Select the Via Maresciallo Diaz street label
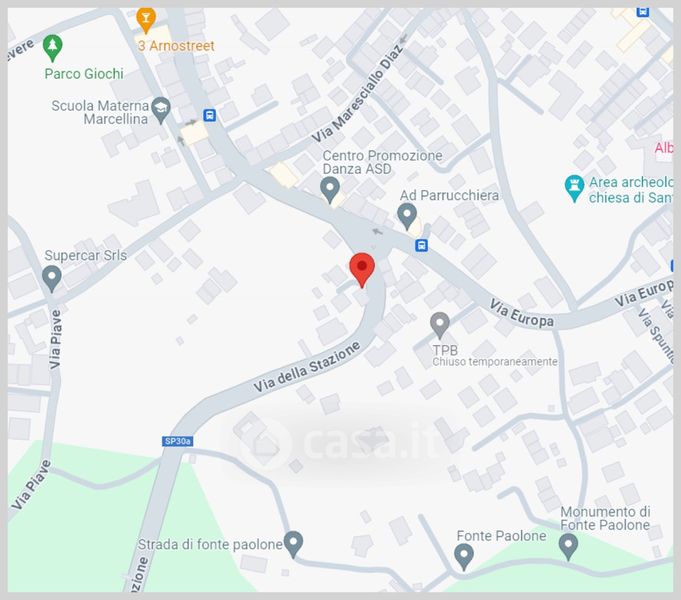The image size is (681, 600). click(357, 93)
